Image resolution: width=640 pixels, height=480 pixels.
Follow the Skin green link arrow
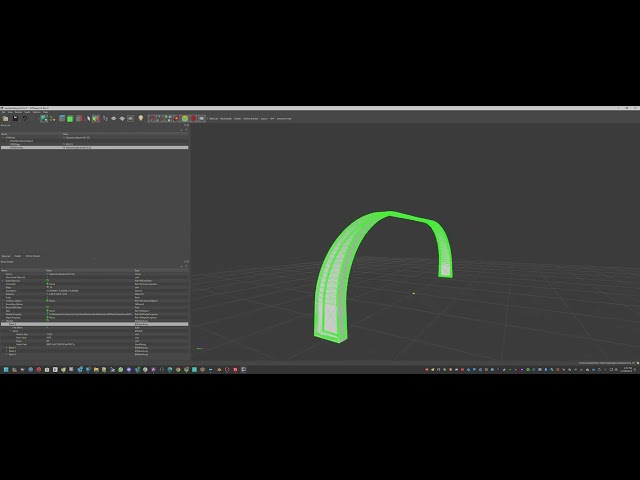tap(47, 311)
